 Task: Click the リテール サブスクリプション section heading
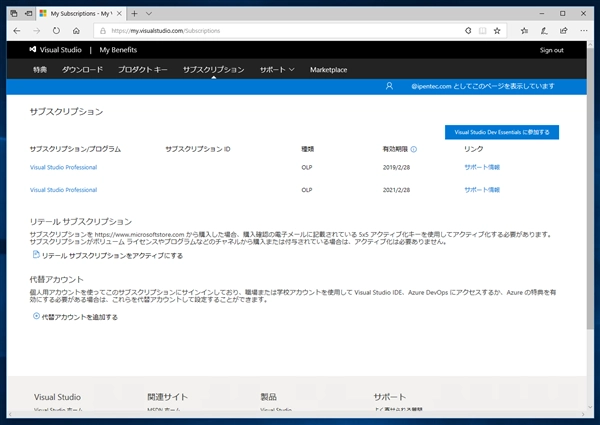click(x=81, y=221)
